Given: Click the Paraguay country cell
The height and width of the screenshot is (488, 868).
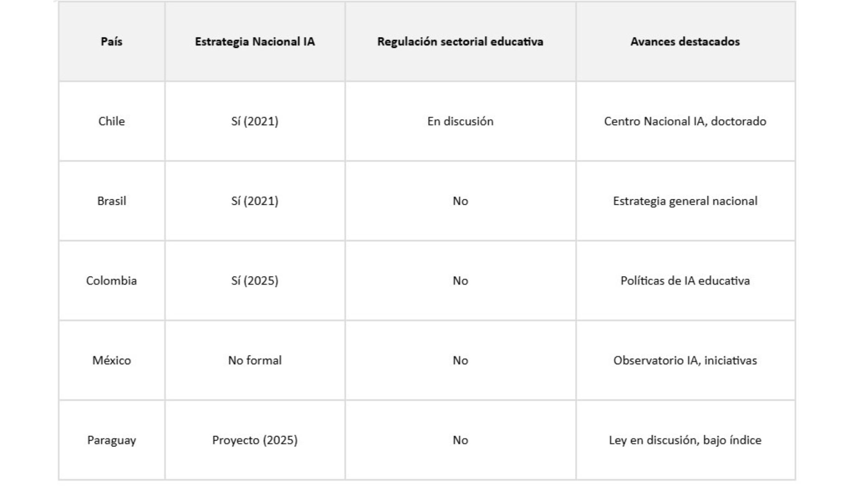Looking at the screenshot, I should [111, 440].
